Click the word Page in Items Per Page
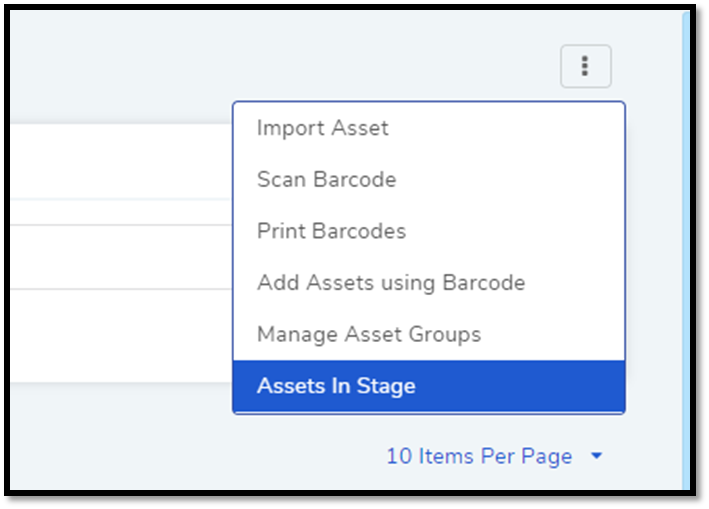 coord(547,457)
